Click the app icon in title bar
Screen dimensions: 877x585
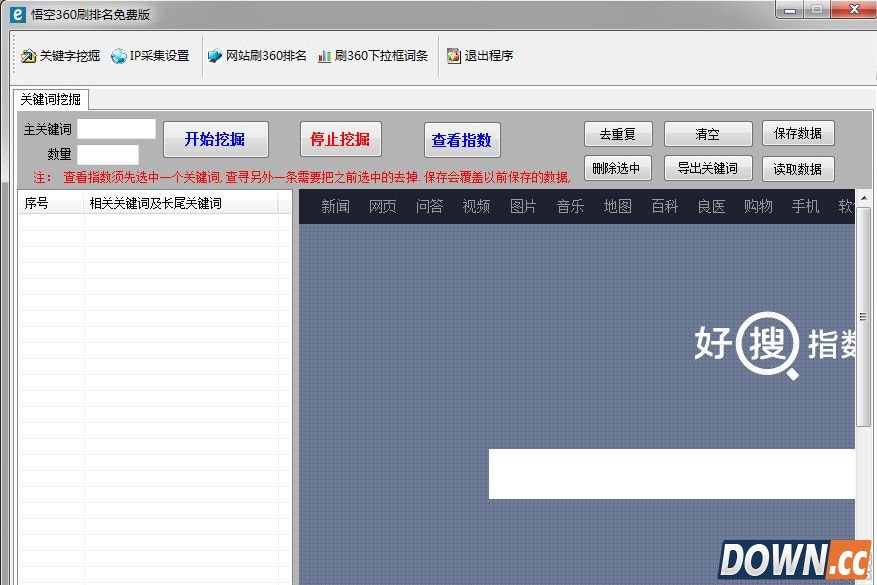point(17,14)
